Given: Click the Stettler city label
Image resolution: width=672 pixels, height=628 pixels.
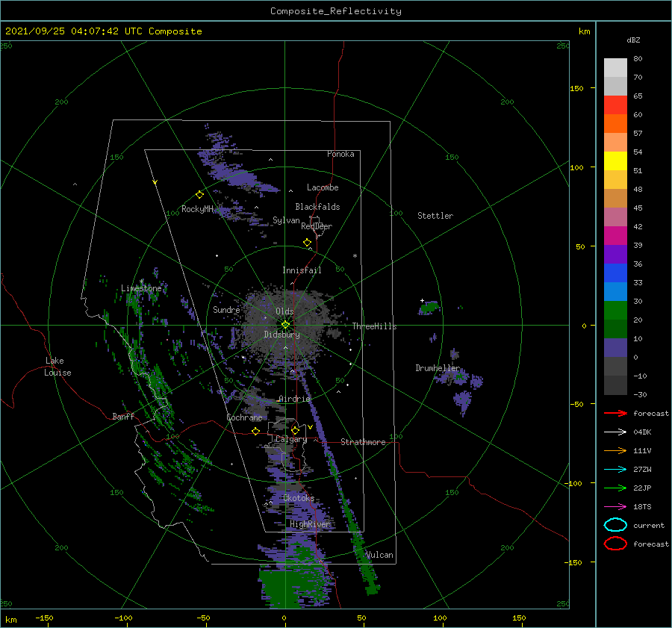Looking at the screenshot, I should click(435, 216).
